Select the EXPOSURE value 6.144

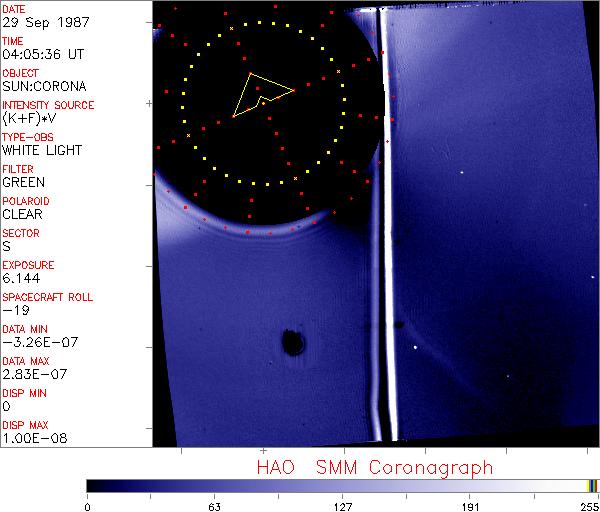pos(20,278)
